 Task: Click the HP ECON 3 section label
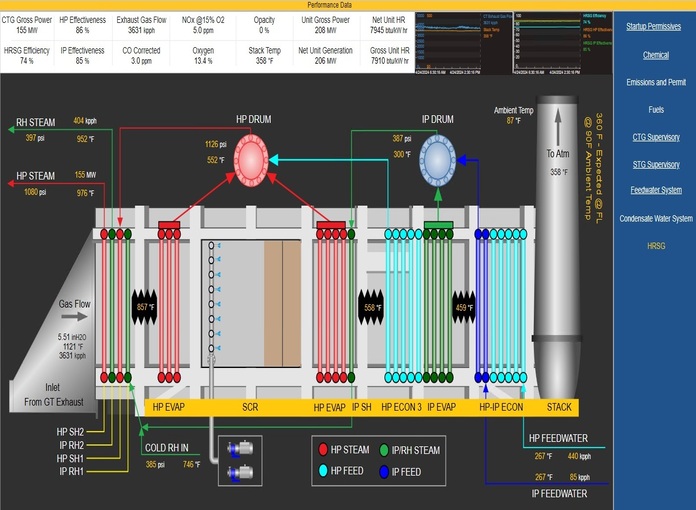tap(401, 407)
